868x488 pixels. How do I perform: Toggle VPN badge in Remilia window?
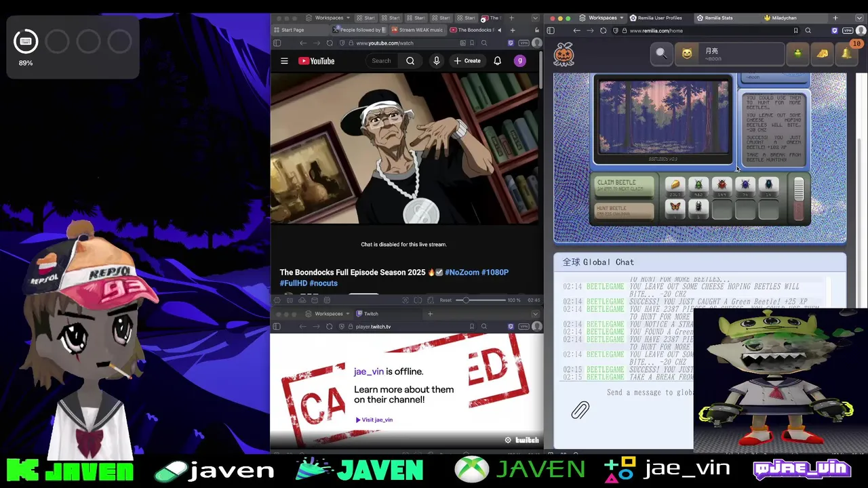(x=848, y=30)
